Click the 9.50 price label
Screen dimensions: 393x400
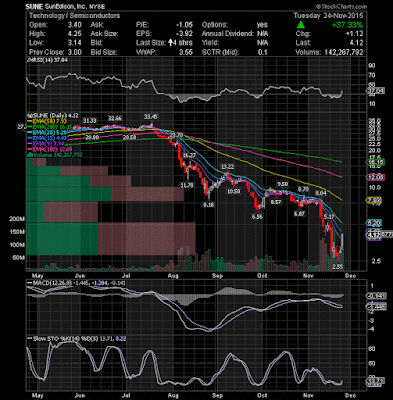[283, 184]
